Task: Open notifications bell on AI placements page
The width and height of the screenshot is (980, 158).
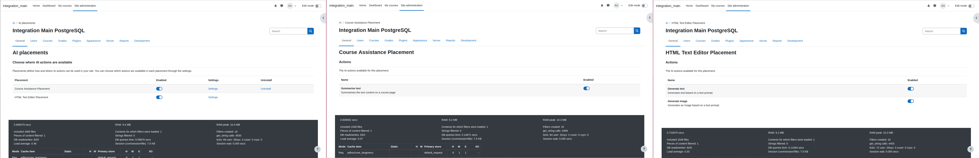Action: 275,6
